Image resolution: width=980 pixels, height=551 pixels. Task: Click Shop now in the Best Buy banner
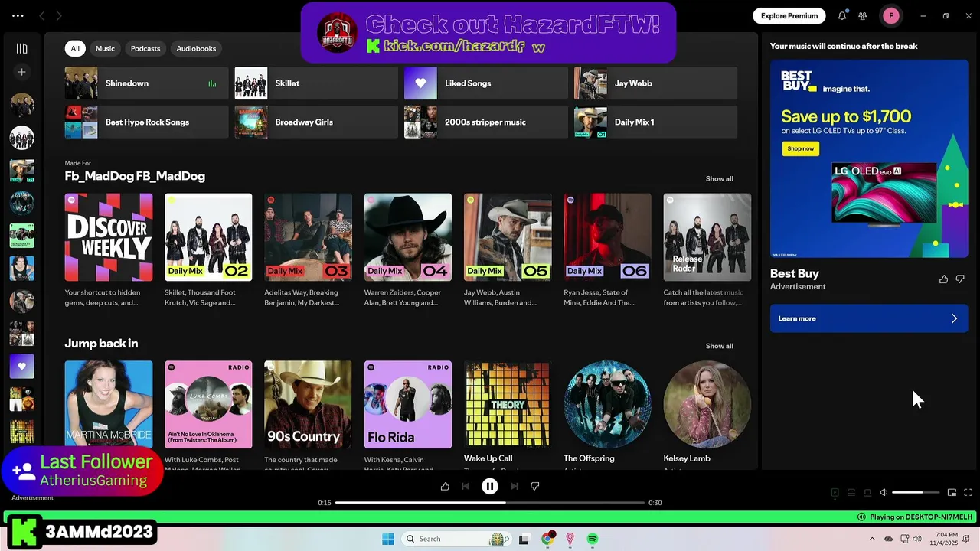[801, 148]
